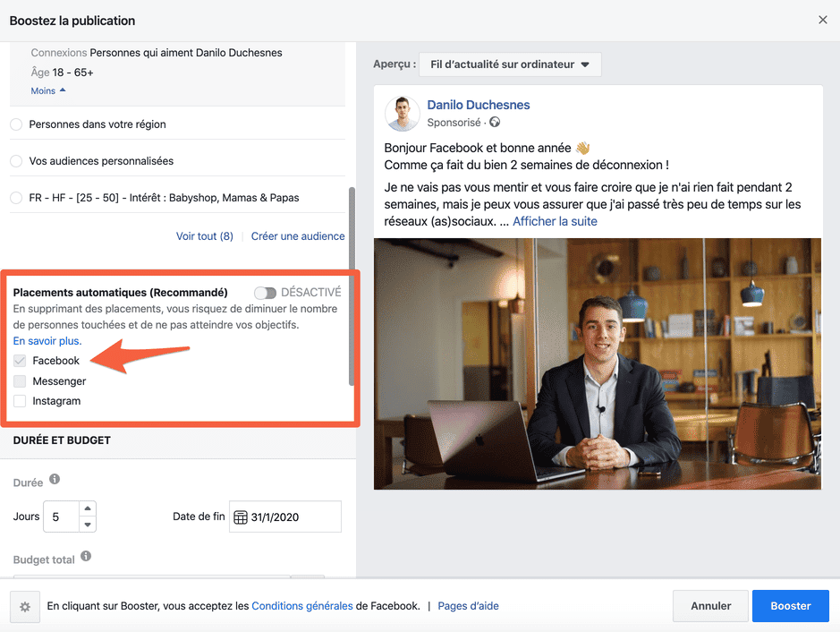
Task: Click the Date de fin input field
Action: (293, 517)
